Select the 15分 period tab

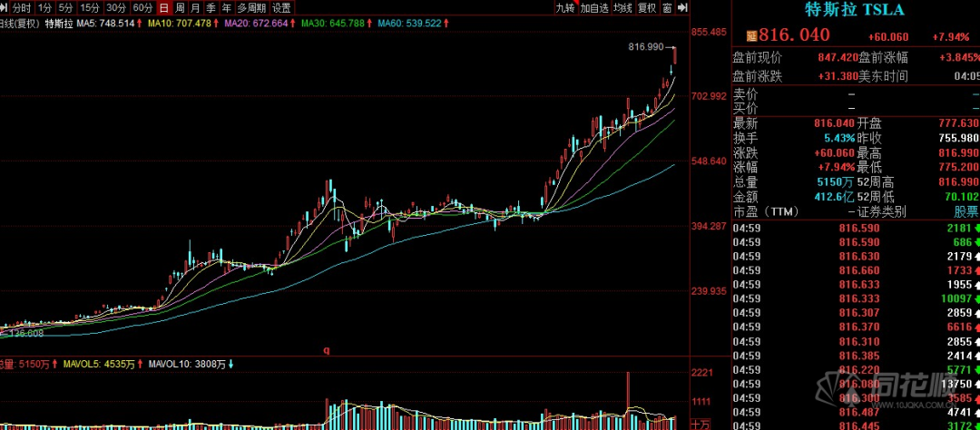[x=90, y=8]
